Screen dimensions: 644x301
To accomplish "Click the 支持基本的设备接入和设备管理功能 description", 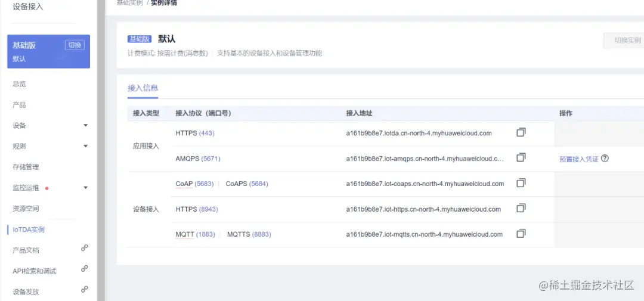I will point(270,54).
